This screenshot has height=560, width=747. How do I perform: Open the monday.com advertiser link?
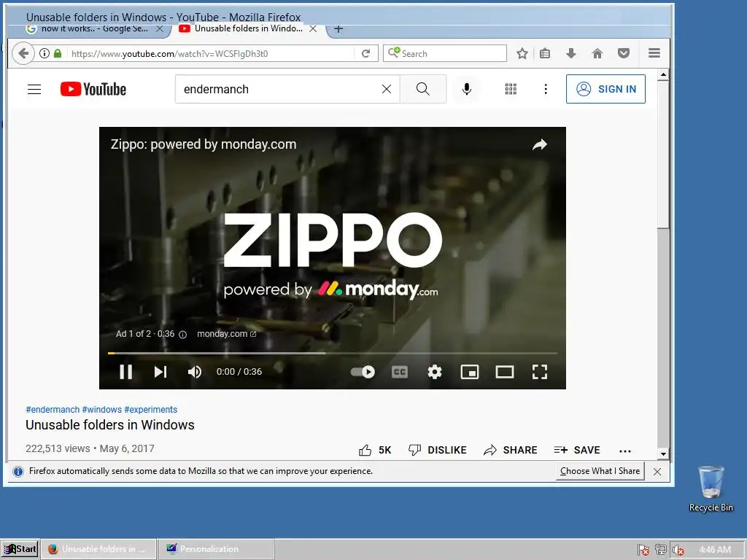pyautogui.click(x=226, y=334)
